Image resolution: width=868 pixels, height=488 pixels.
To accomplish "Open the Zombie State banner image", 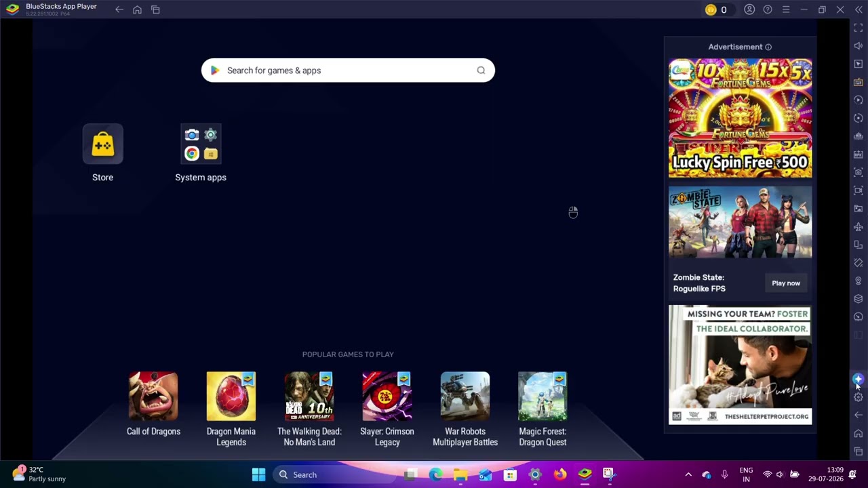I will 741,222.
